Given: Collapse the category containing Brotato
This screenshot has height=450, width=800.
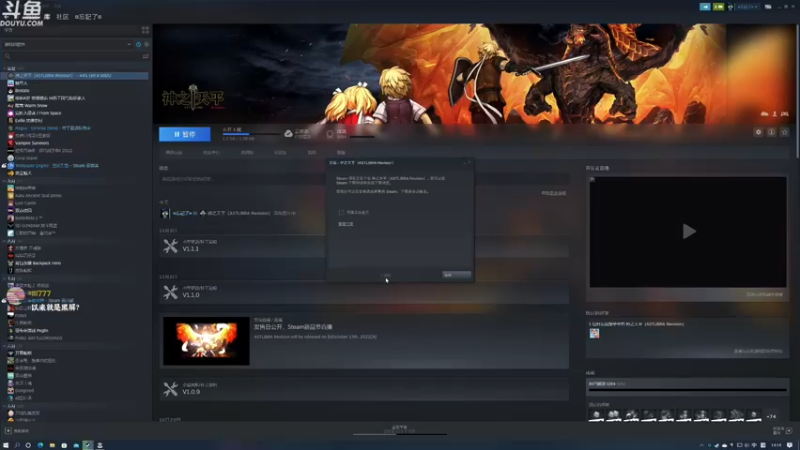Looking at the screenshot, I should pyautogui.click(x=5, y=68).
